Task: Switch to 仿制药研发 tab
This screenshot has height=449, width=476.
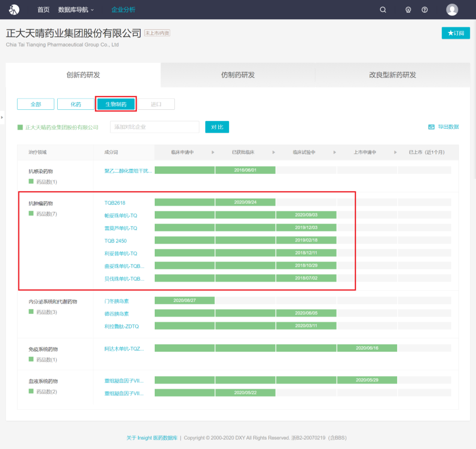Action: pyautogui.click(x=238, y=75)
